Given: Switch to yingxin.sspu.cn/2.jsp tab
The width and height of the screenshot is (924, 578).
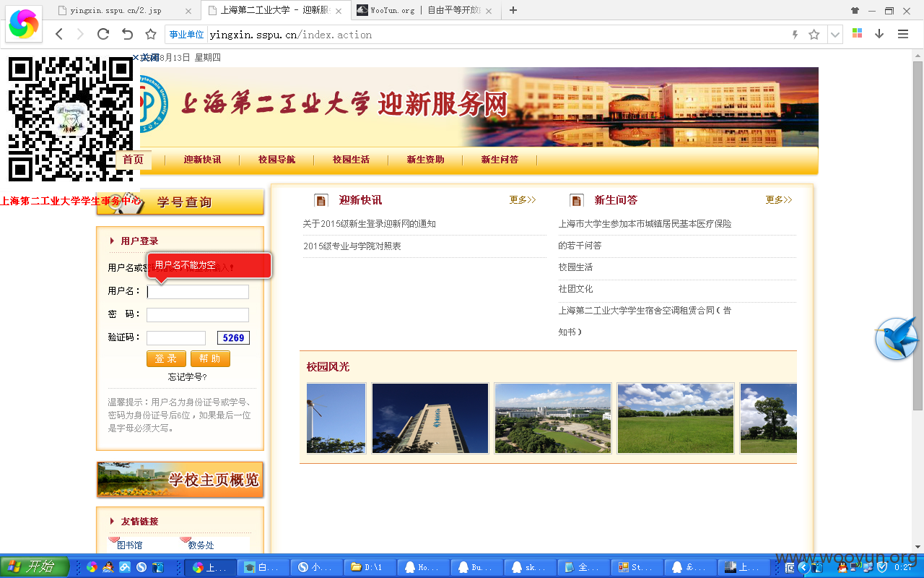Looking at the screenshot, I should pos(124,11).
